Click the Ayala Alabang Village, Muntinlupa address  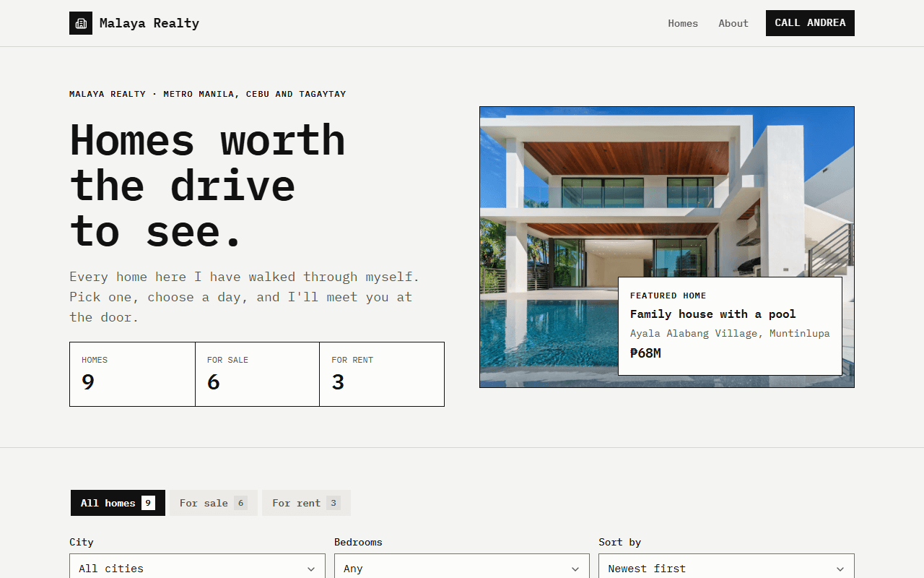730,334
